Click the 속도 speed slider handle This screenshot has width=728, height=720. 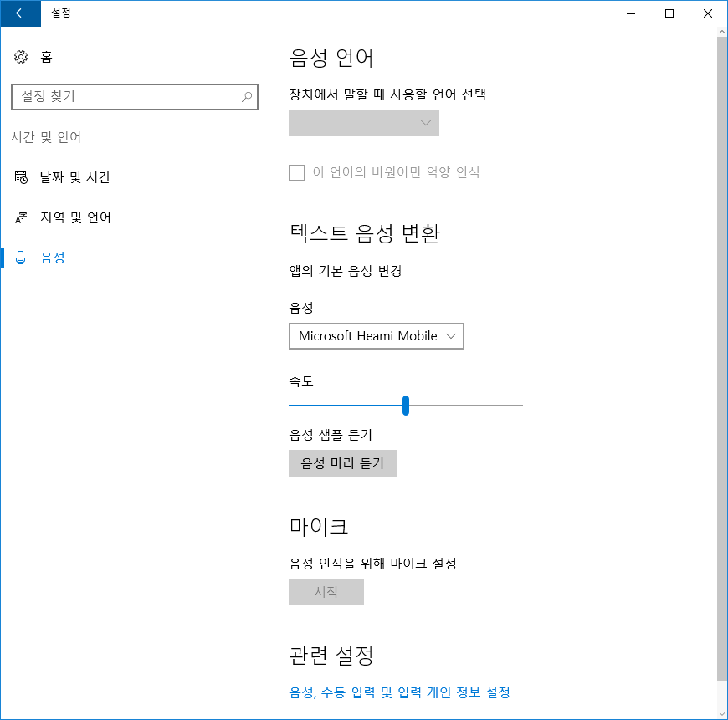point(406,406)
